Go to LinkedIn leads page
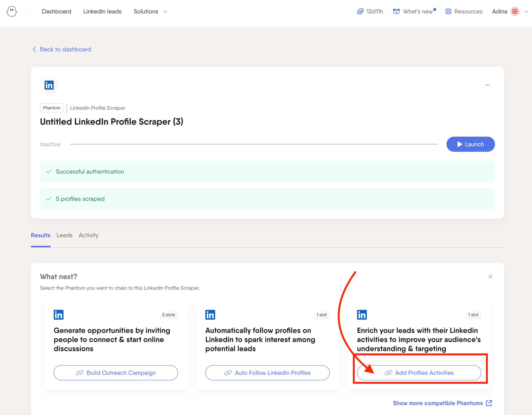 click(102, 12)
